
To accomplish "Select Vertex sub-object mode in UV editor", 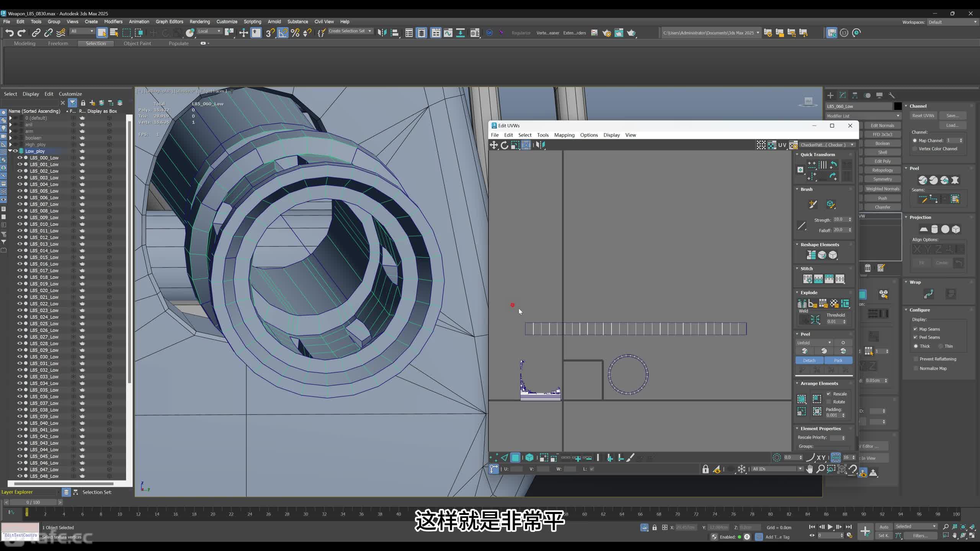I will pos(494,458).
